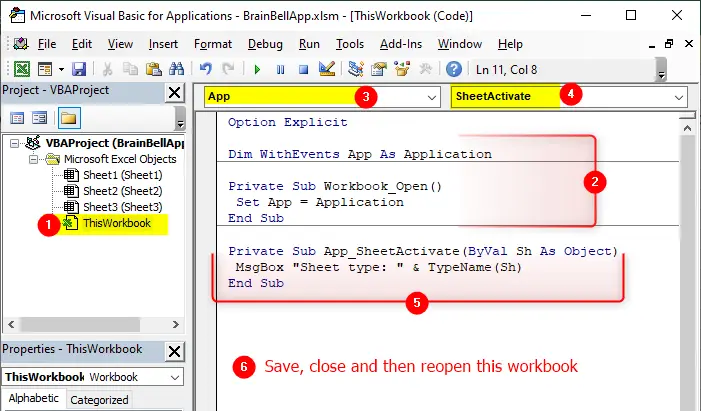Open the Debug menu
Viewport: 701px width, 411px height.
tap(265, 44)
